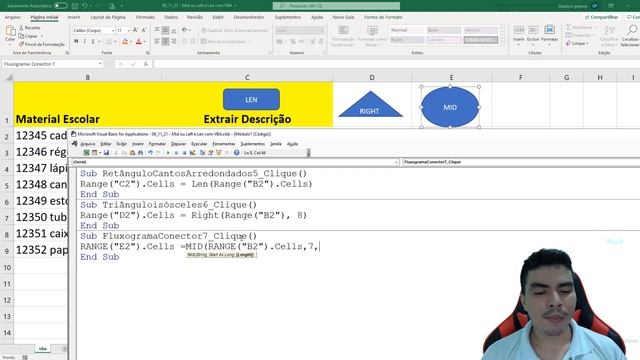The image size is (640, 360).
Task: Increase font size with larger A icon
Action: click(136, 30)
